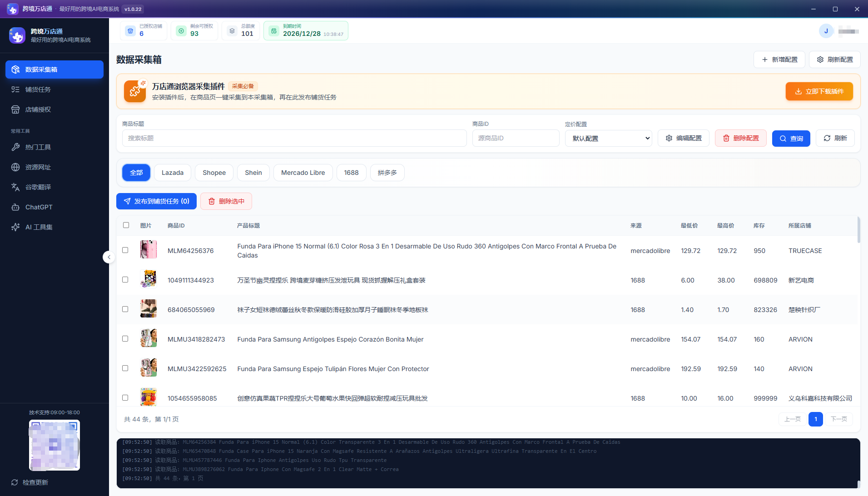Screen dimensions: 868x496
Task: Open thumbnail for product 1049111344923
Action: point(149,279)
